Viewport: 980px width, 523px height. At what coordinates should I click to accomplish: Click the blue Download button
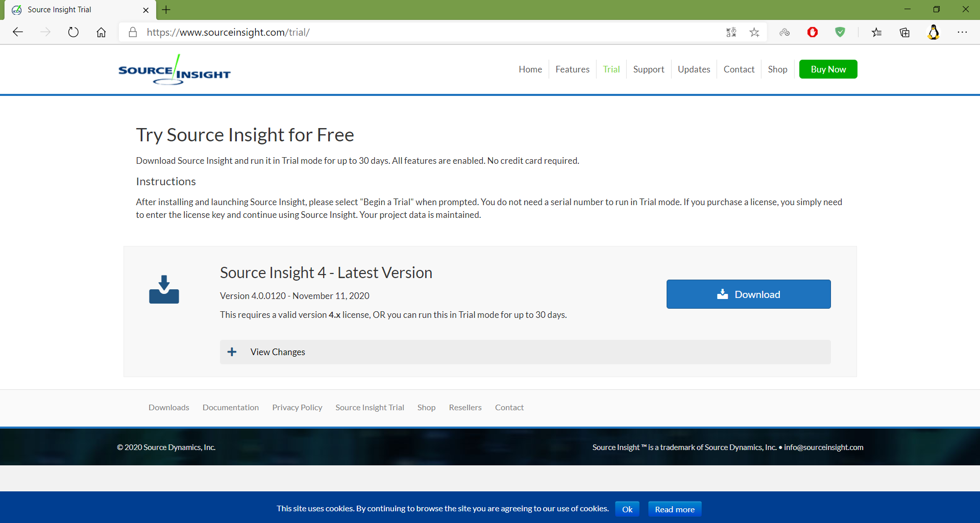(748, 294)
